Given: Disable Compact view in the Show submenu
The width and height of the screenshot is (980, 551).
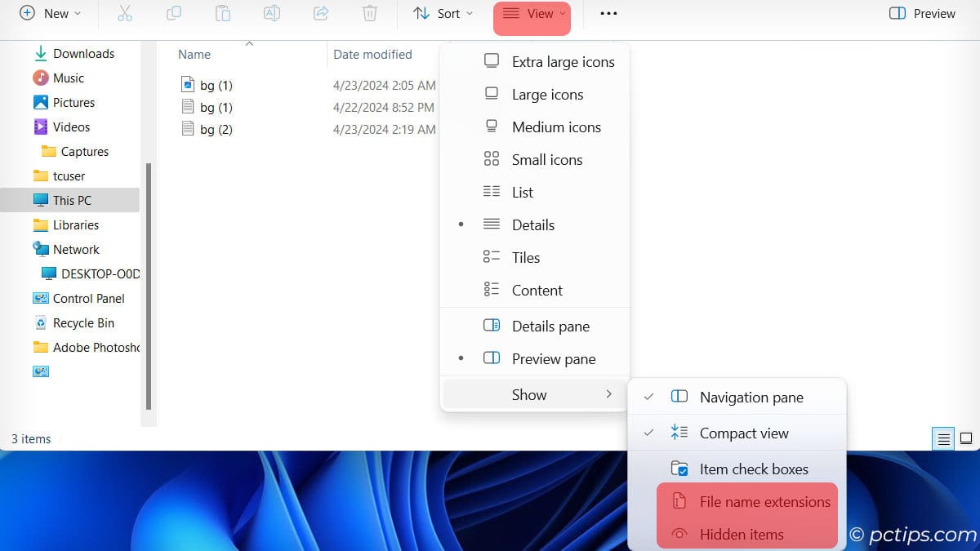Looking at the screenshot, I should [744, 433].
